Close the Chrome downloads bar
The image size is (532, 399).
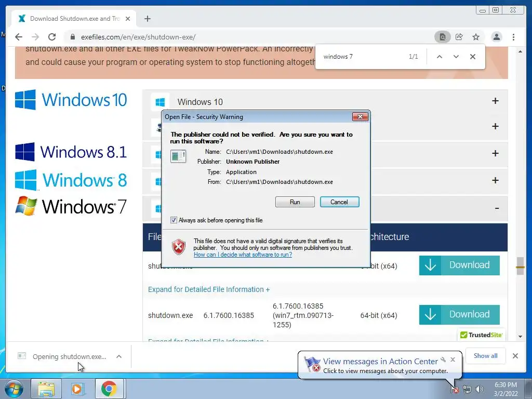[x=515, y=356]
